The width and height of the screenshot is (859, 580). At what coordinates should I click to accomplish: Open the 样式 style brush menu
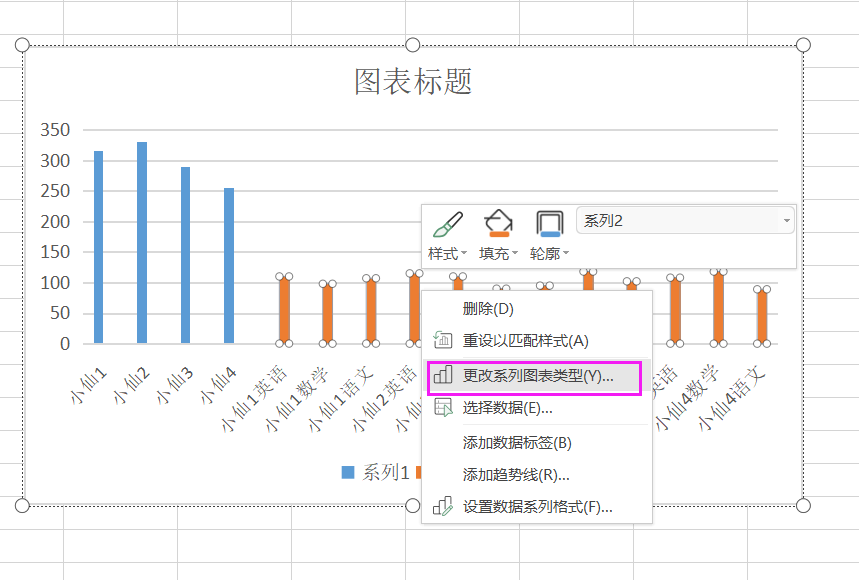[448, 236]
